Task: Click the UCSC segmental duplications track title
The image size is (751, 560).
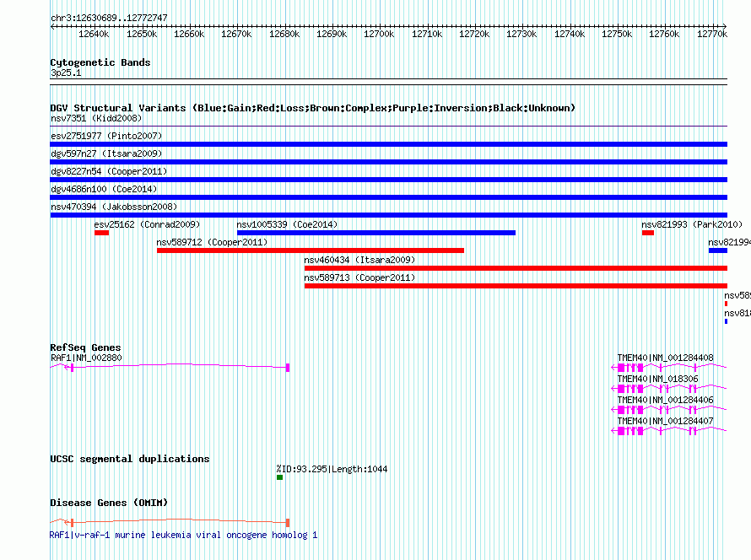Action: (x=130, y=459)
